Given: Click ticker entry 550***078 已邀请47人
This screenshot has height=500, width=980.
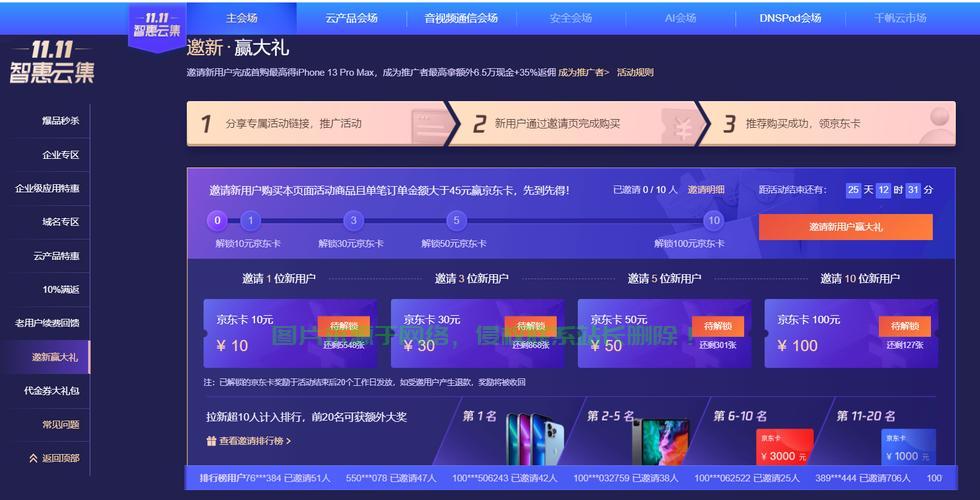Looking at the screenshot, I should point(391,478).
